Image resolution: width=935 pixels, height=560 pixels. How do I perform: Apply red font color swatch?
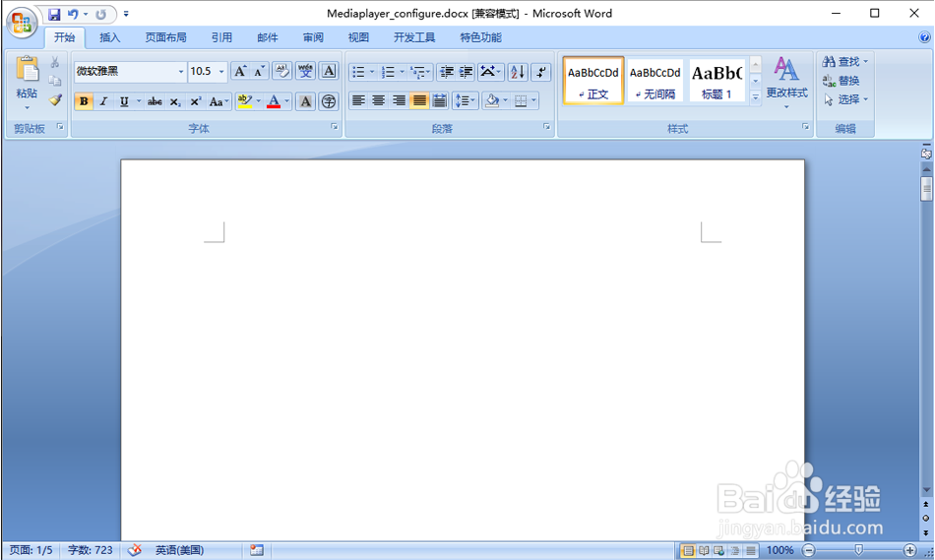pos(274,101)
